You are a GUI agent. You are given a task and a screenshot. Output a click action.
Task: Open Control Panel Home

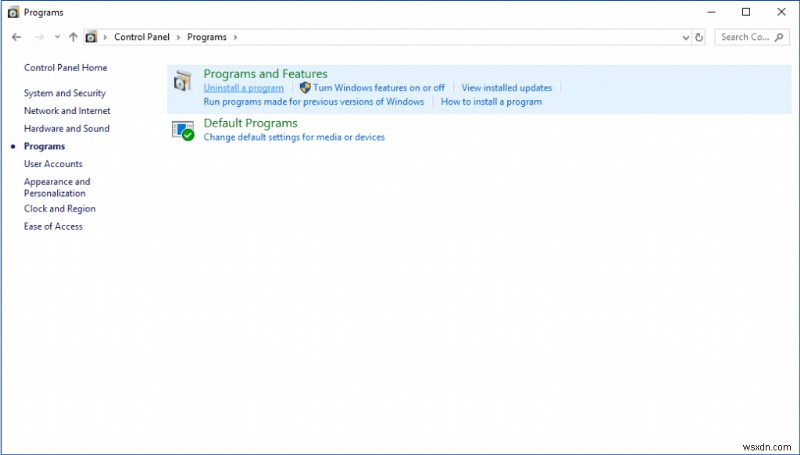pos(65,68)
